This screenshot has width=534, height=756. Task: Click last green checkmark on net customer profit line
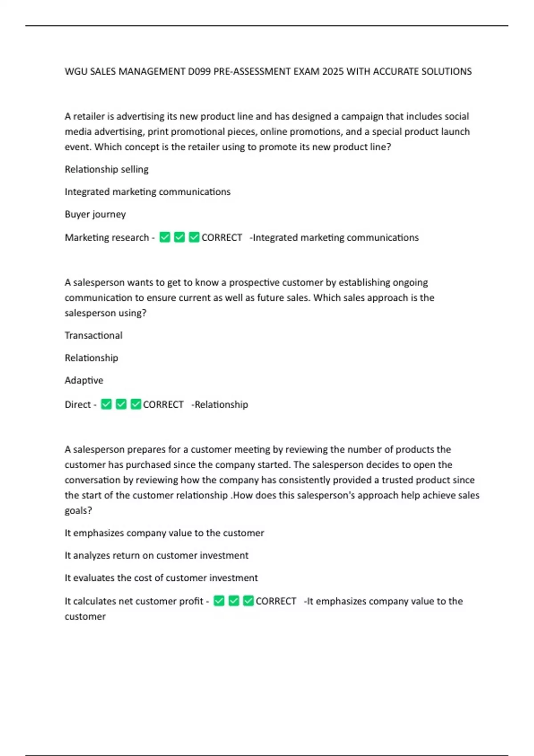tap(248, 601)
